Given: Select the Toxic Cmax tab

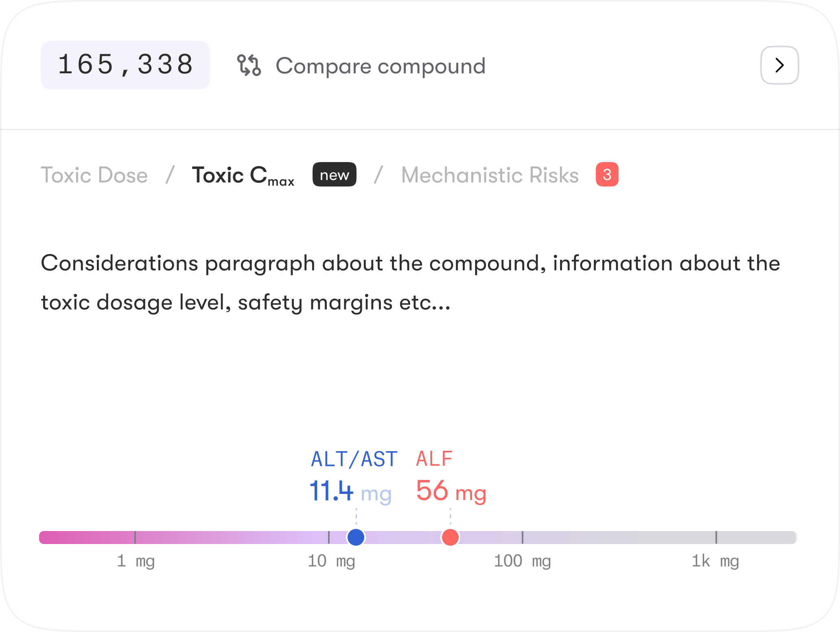Looking at the screenshot, I should coord(243,175).
